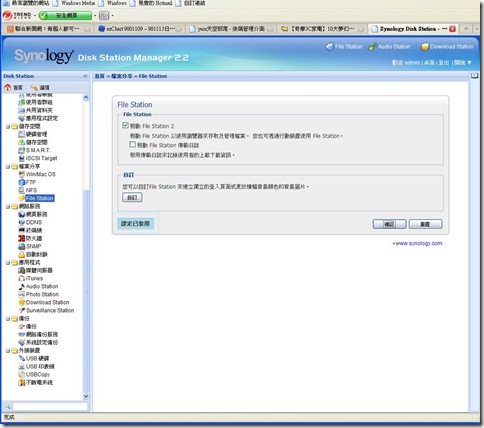484x428 pixels.
Task: Click sidebar scrollbar down arrow
Action: tap(86, 396)
